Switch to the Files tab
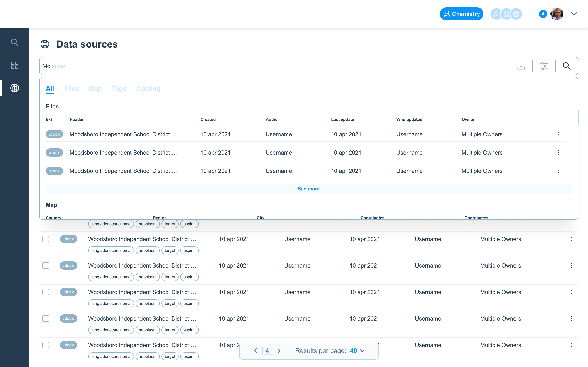The height and width of the screenshot is (367, 588). pyautogui.click(x=71, y=89)
